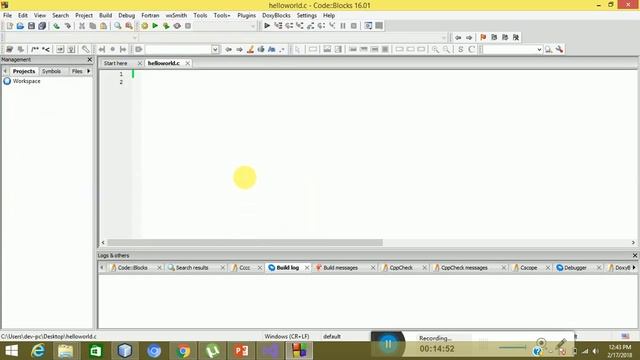The height and width of the screenshot is (360, 640).
Task: Open Windows Start button
Action: pyautogui.click(x=11, y=351)
